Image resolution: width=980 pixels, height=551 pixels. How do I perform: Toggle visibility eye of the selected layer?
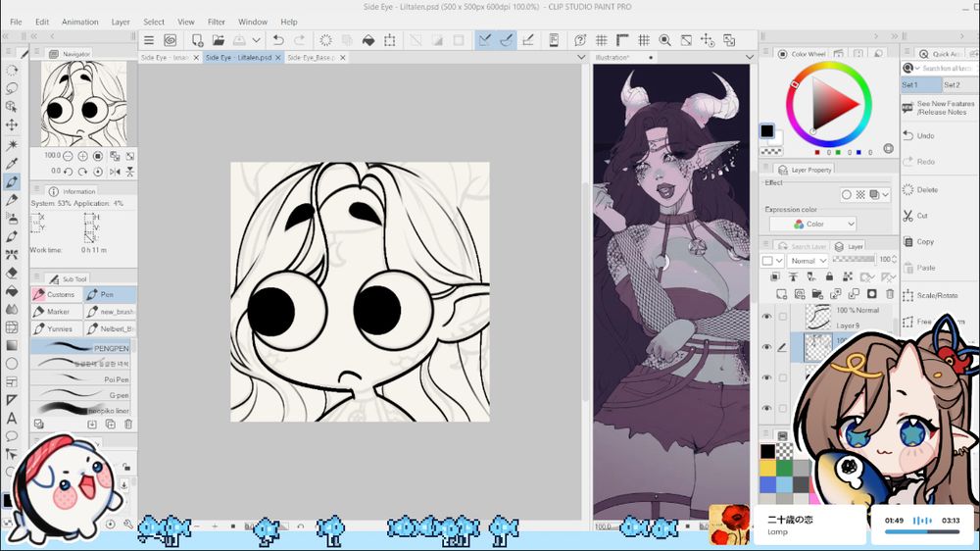coord(767,347)
